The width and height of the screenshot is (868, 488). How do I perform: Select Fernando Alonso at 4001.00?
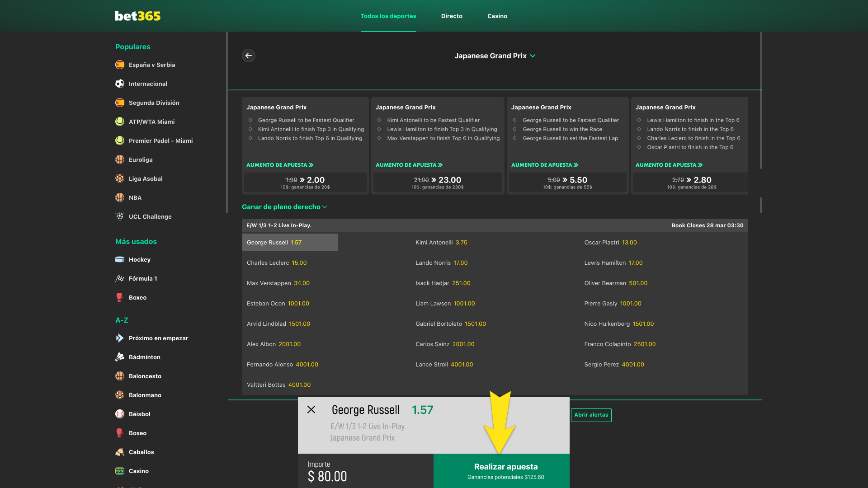point(283,365)
